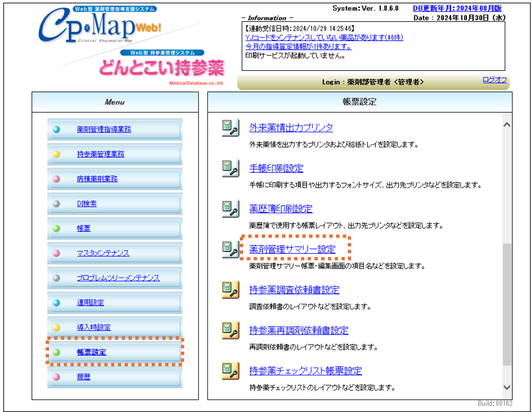Click the icon beside 薬歴簿印刷設定

(x=231, y=209)
